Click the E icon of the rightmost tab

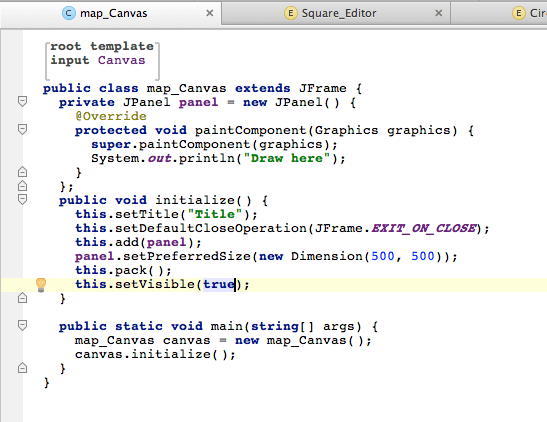[x=518, y=13]
